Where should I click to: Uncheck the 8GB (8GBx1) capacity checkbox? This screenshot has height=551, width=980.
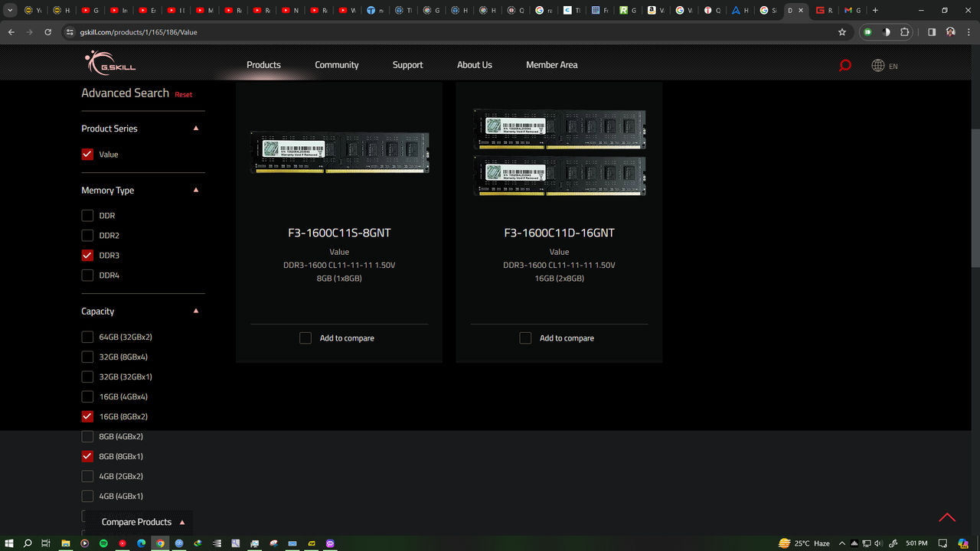(x=87, y=456)
